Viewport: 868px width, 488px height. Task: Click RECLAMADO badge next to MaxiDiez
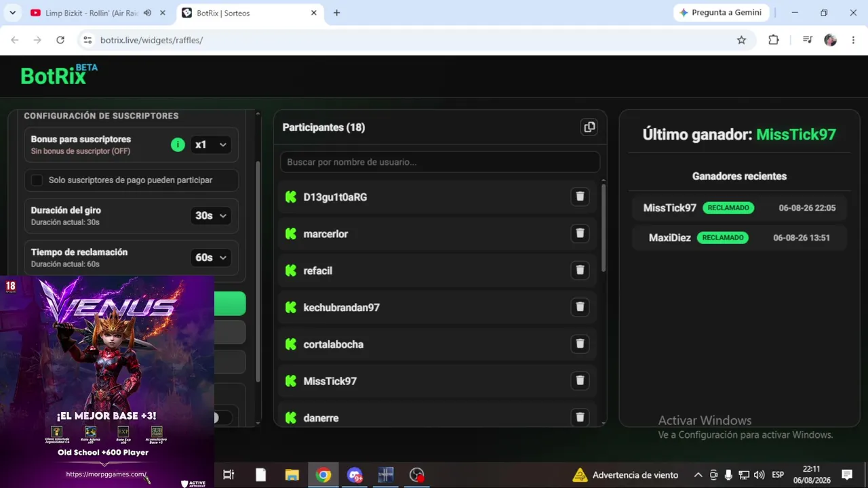723,238
